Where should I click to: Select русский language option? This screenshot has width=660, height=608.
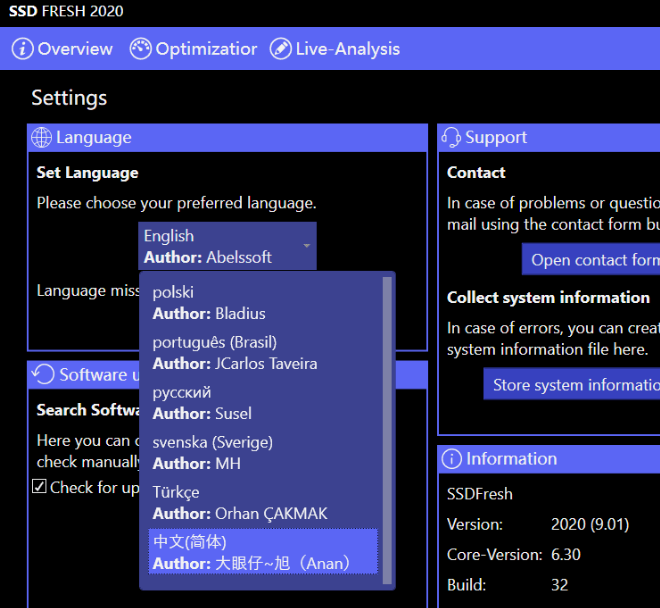pyautogui.click(x=263, y=403)
